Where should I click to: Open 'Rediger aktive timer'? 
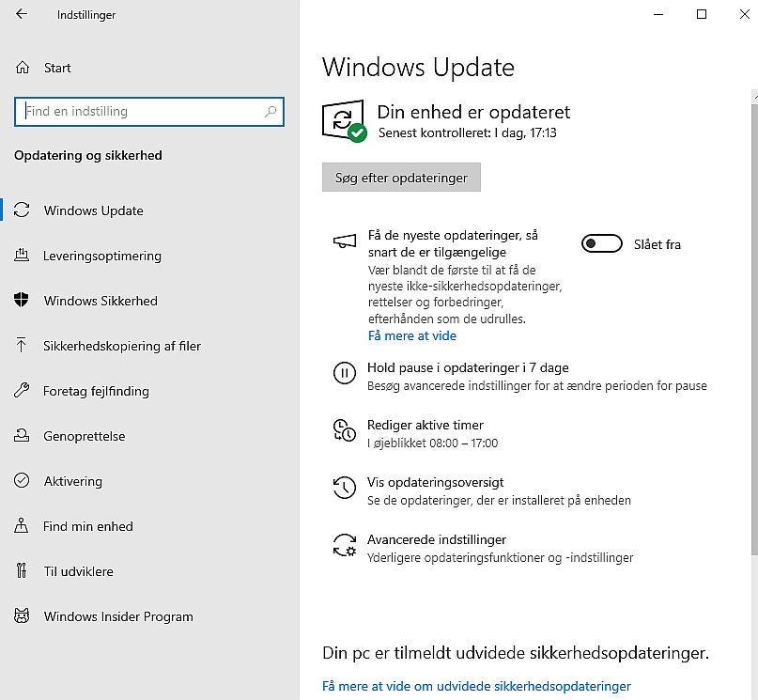pyautogui.click(x=425, y=425)
